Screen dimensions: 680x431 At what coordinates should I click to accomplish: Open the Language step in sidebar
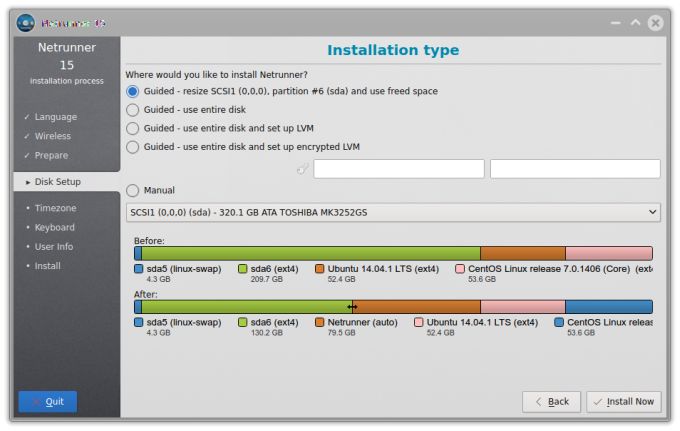(56, 117)
